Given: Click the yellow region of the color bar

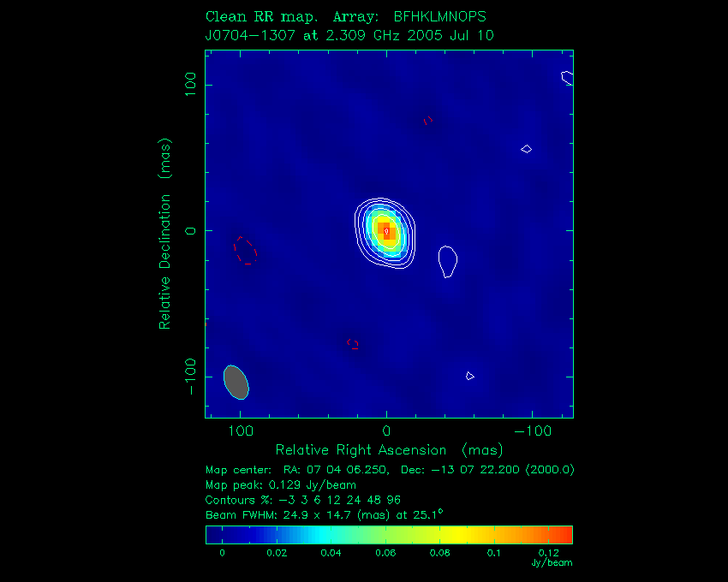Looking at the screenshot, I should click(x=457, y=535).
